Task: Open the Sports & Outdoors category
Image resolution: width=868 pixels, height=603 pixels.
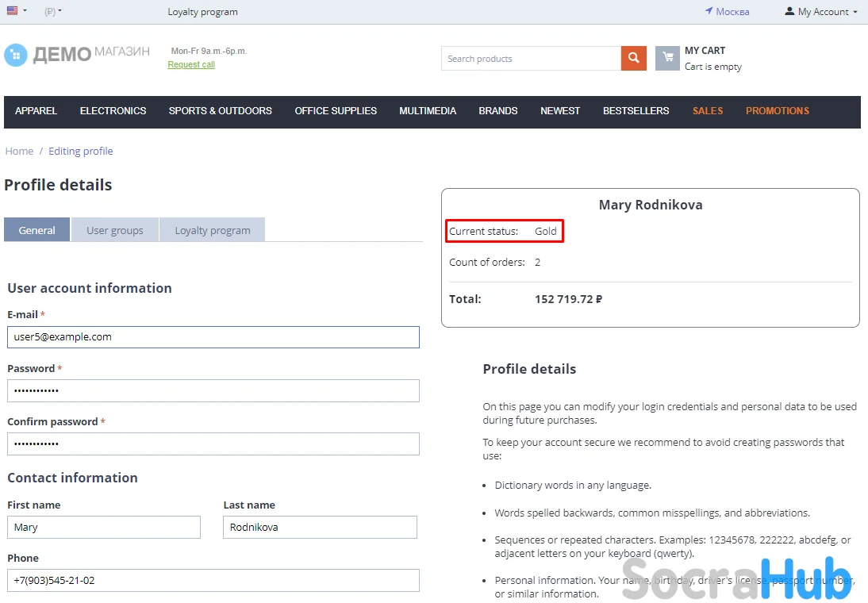Action: coord(220,111)
